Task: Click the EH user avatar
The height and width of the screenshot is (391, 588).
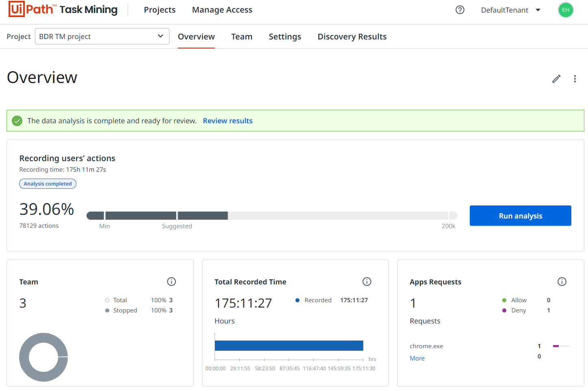Action: click(565, 10)
